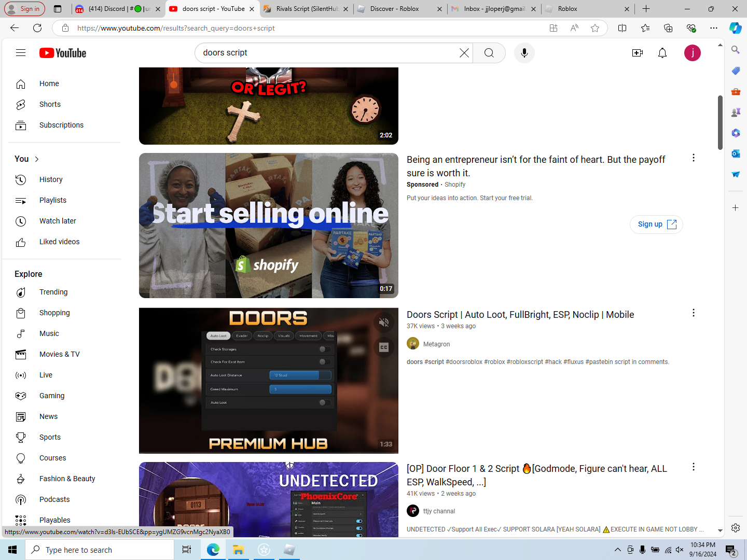
Task: Clear the doors script search query
Action: pos(464,53)
